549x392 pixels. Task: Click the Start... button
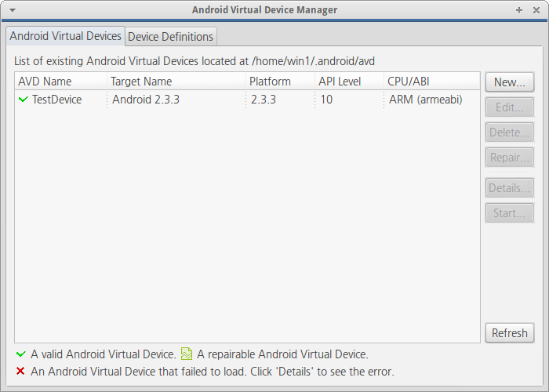[x=510, y=213]
